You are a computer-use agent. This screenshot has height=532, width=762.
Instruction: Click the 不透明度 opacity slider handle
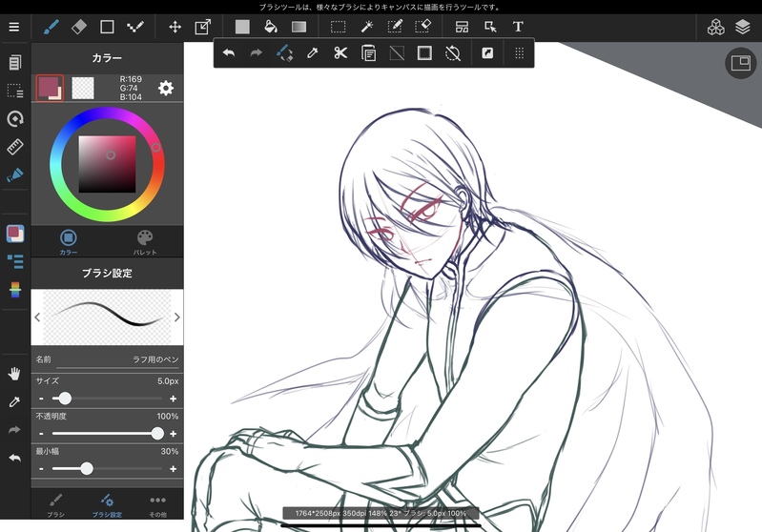pyautogui.click(x=157, y=434)
